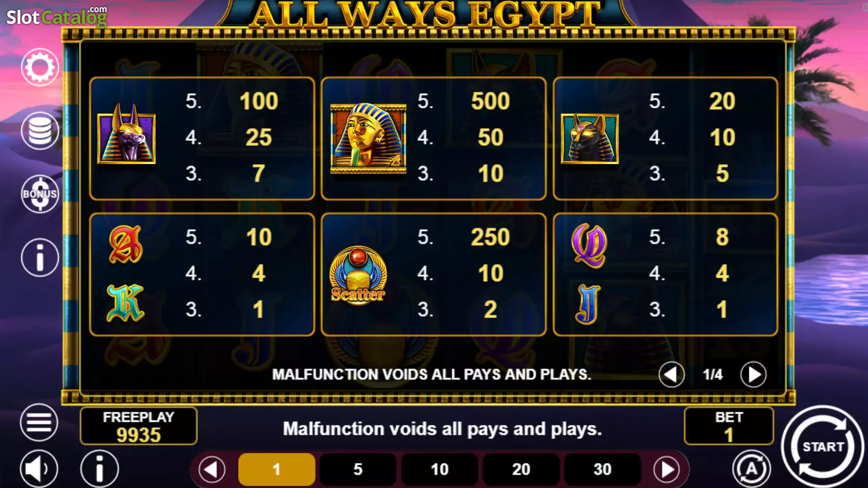Screen dimensions: 868x488
Task: Open the info icon in left sidebar
Action: [40, 257]
